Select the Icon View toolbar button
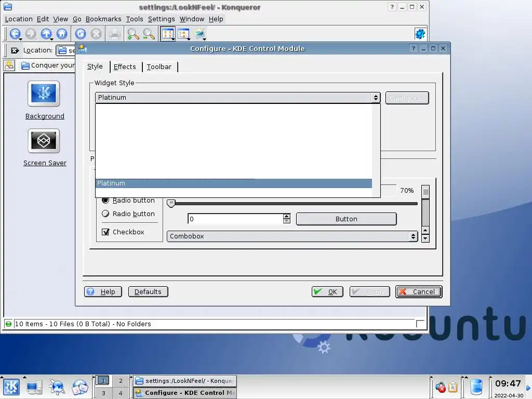The image size is (532, 399). tap(168, 34)
